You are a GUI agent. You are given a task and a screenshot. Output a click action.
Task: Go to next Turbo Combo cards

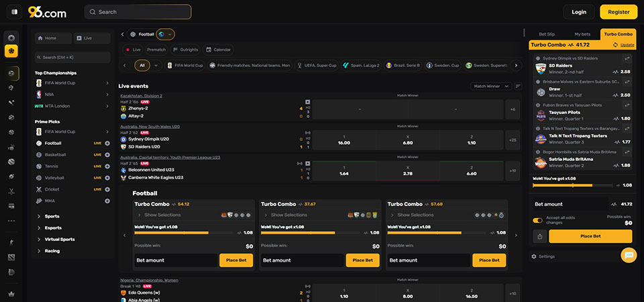click(x=517, y=236)
